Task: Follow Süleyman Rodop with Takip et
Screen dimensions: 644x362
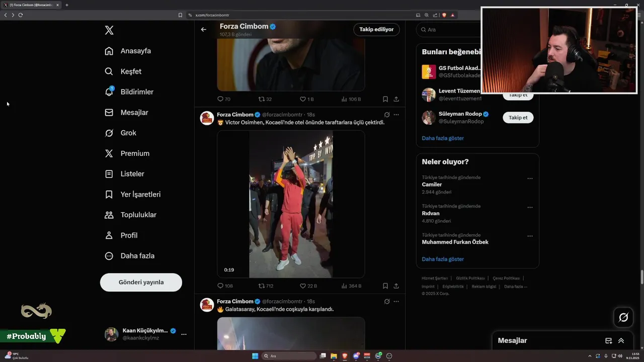Action: coord(518,118)
